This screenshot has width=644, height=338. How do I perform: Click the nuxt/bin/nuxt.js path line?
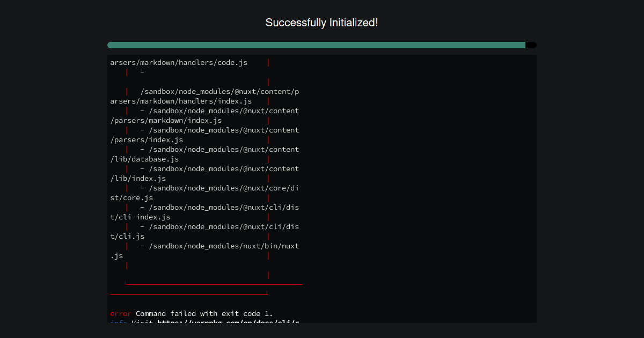[204, 251]
